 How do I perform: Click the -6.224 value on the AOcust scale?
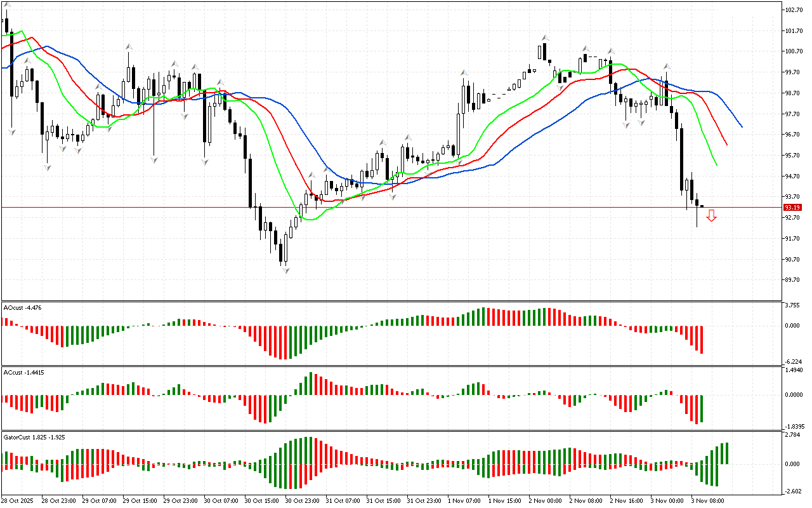[x=794, y=360]
